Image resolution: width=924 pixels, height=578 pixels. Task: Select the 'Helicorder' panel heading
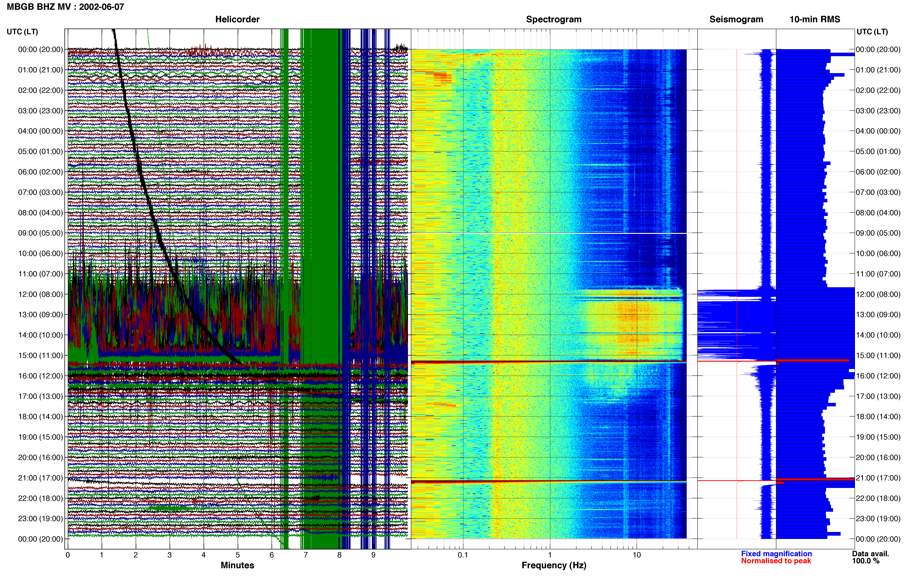(237, 20)
